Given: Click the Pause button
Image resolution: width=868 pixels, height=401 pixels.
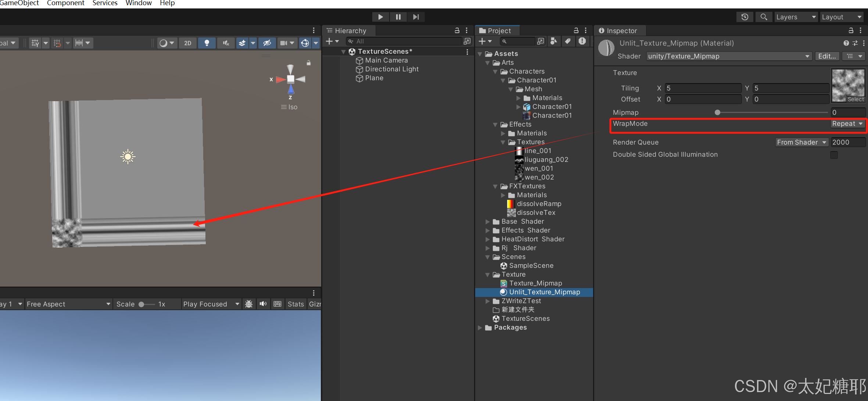Looking at the screenshot, I should tap(398, 17).
